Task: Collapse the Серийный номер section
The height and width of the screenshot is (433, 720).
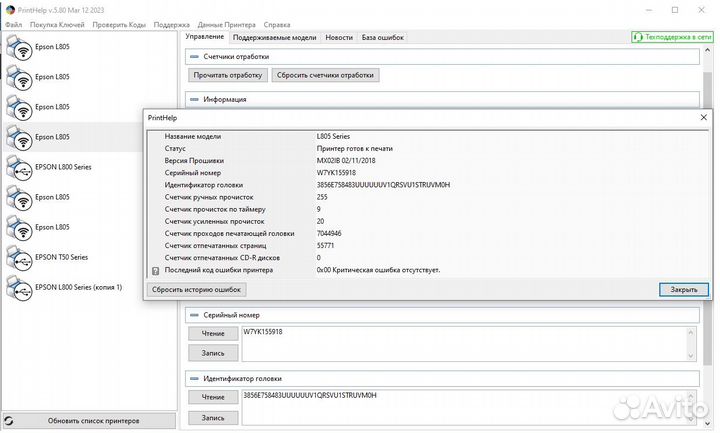Action: click(x=194, y=315)
